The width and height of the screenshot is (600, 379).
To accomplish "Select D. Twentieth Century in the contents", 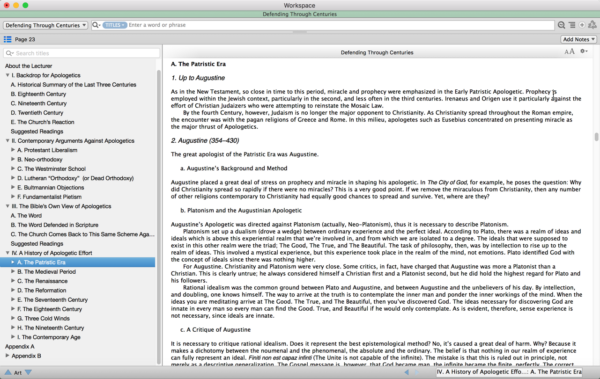I will pyautogui.click(x=37, y=113).
